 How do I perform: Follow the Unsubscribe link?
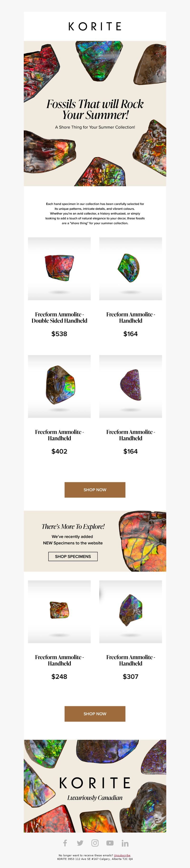pos(122,855)
